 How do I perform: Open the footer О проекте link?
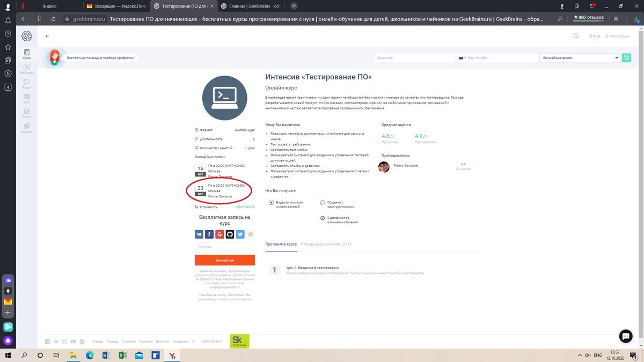(128, 341)
